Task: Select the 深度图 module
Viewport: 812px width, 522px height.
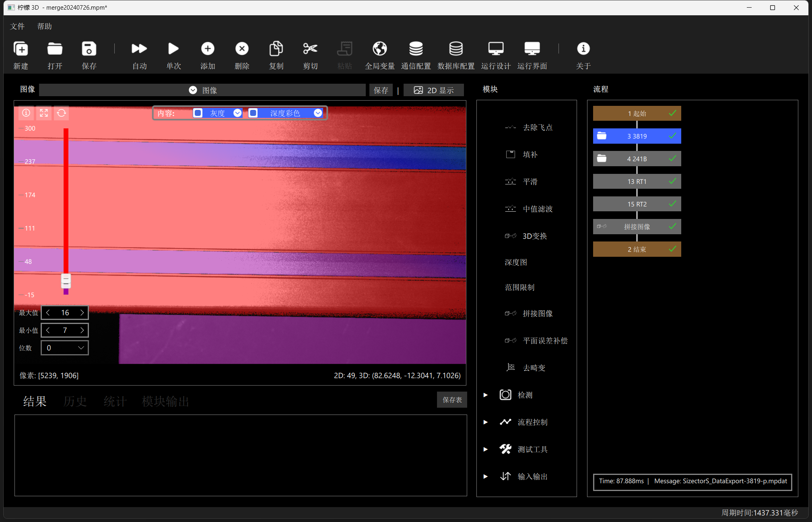Action: pyautogui.click(x=516, y=262)
